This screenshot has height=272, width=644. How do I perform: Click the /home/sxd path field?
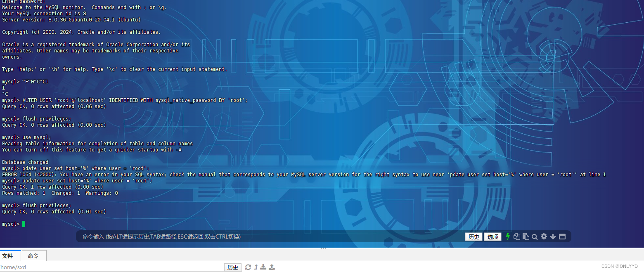[x=111, y=267]
